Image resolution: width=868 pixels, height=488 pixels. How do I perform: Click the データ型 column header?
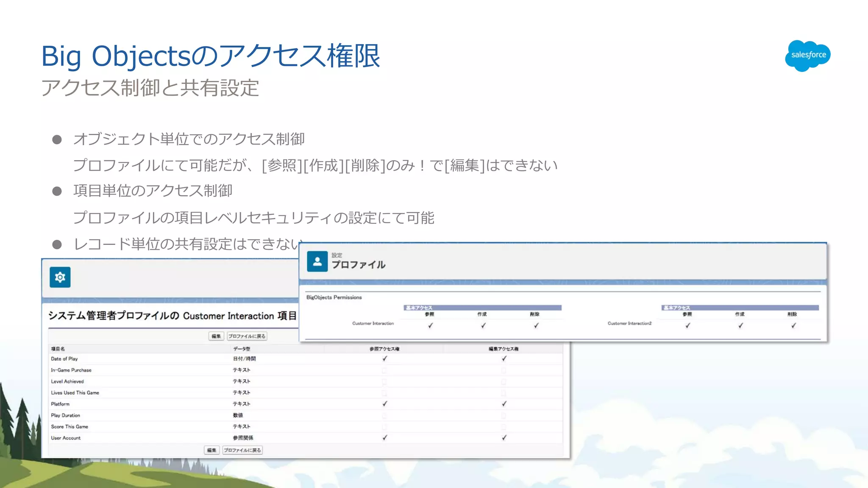point(242,349)
